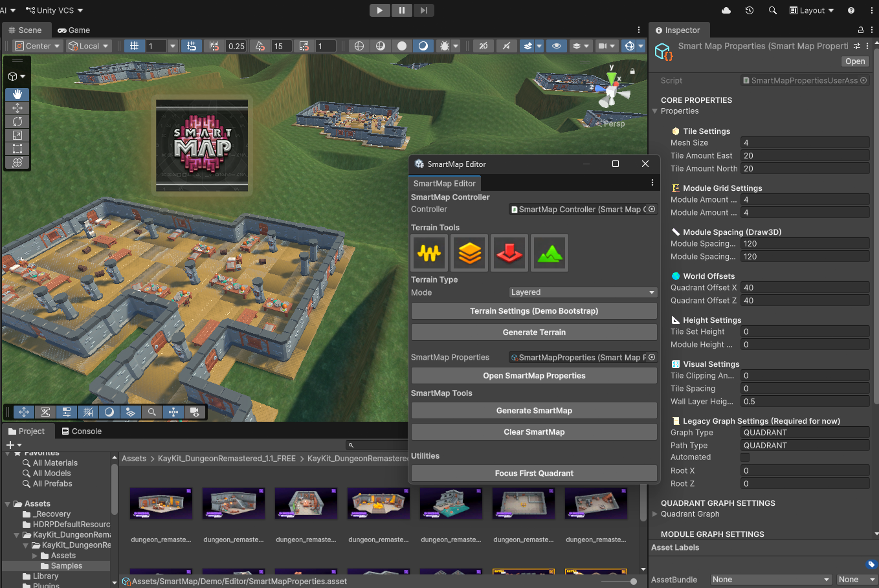Image resolution: width=879 pixels, height=588 pixels.
Task: Open the undo history clock icon
Action: pyautogui.click(x=749, y=10)
